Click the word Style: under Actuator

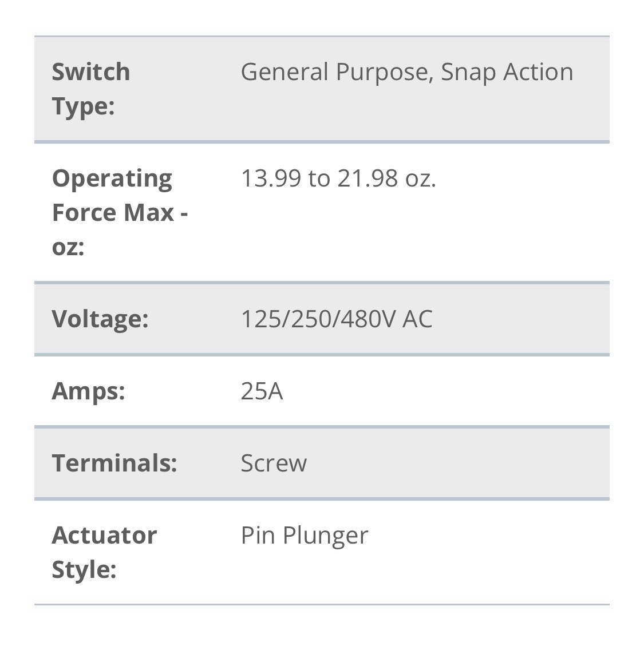pyautogui.click(x=84, y=570)
